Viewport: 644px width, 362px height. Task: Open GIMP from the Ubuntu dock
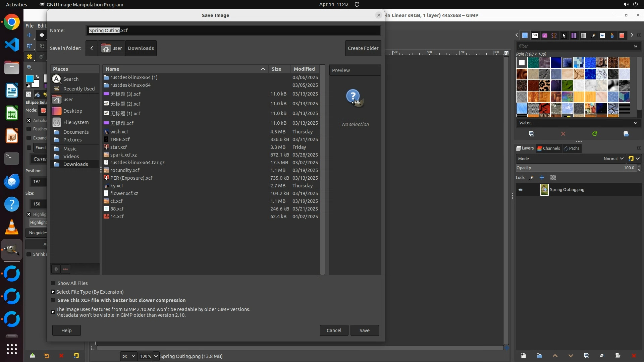pyautogui.click(x=12, y=250)
